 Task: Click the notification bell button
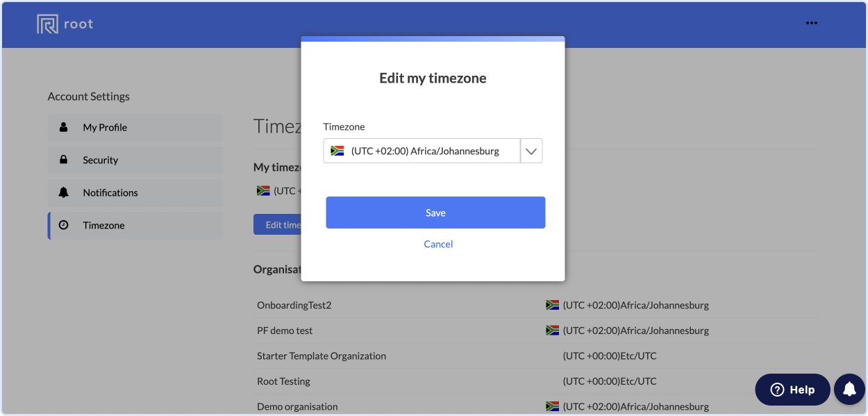pos(849,390)
